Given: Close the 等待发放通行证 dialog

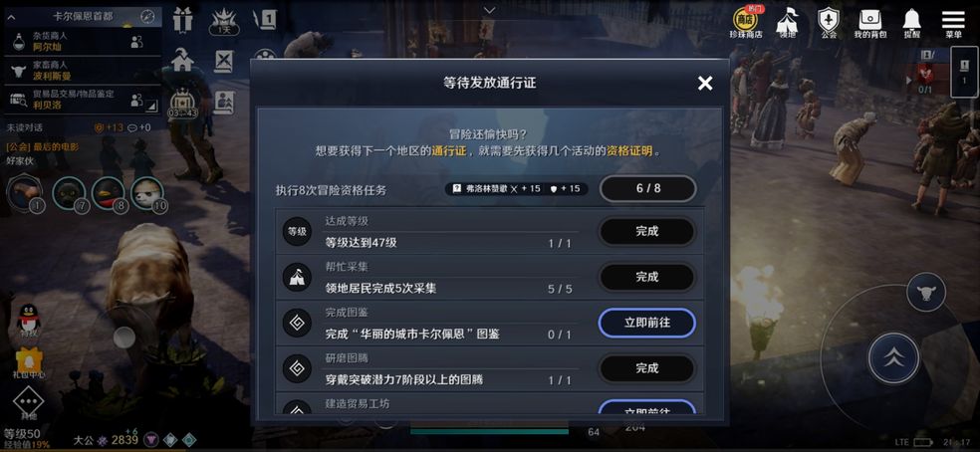Looking at the screenshot, I should pyautogui.click(x=705, y=84).
